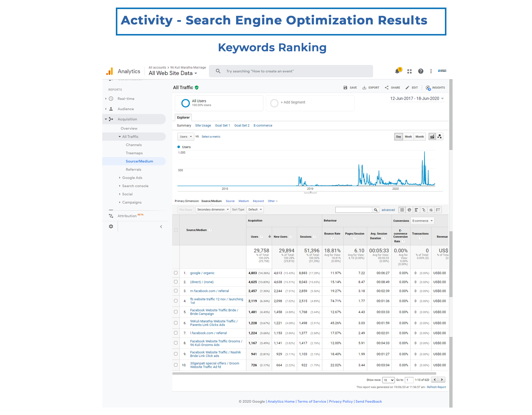The image size is (532, 415).
Task: Switch to term cloud view icon
Action: pos(431,210)
